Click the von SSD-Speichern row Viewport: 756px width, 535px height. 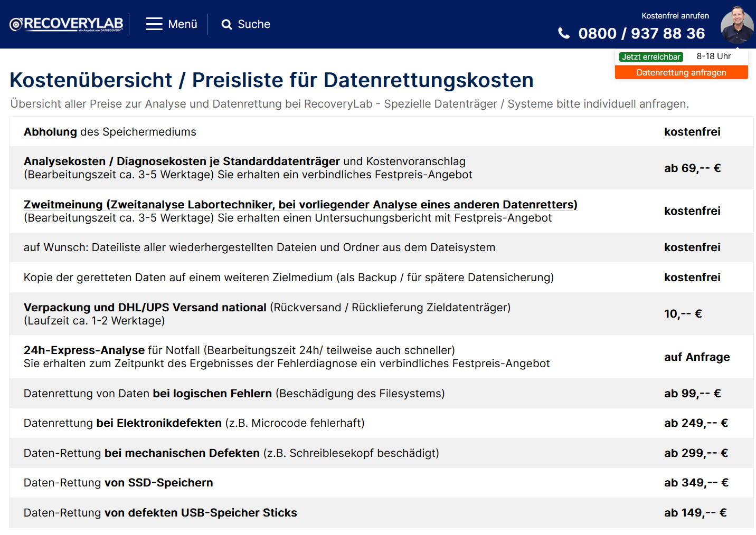point(381,483)
